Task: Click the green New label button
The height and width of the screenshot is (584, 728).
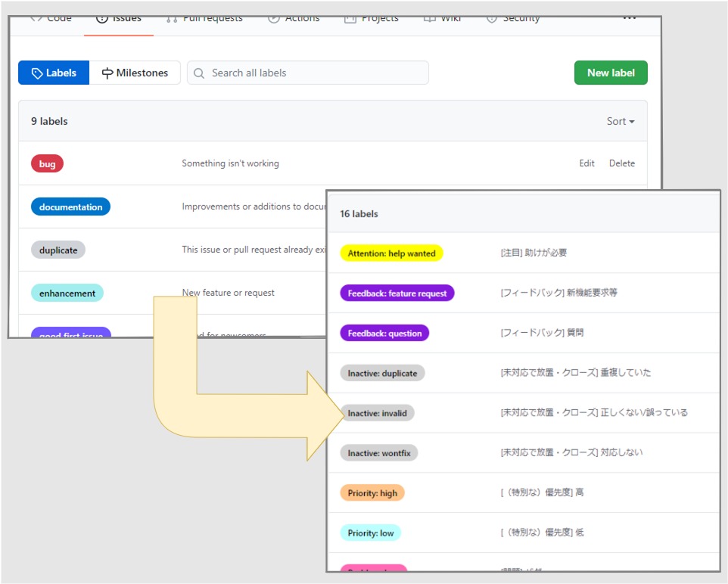Action: [x=610, y=73]
